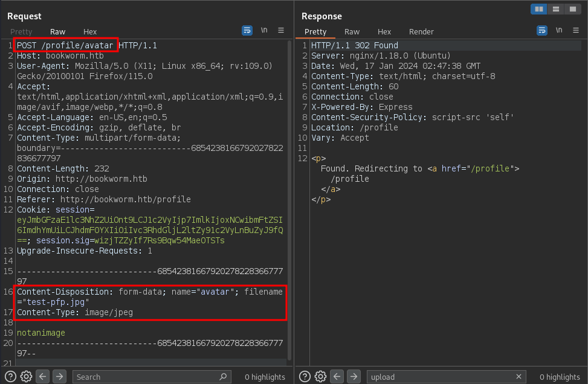The height and width of the screenshot is (384, 588).
Task: Go to previous match in Request
Action: (x=43, y=377)
